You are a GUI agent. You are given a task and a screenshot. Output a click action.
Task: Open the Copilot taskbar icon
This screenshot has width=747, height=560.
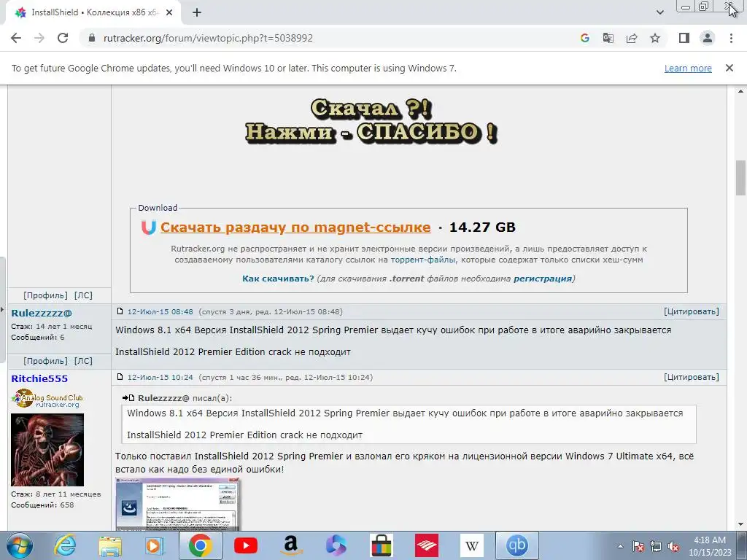pyautogui.click(x=336, y=545)
